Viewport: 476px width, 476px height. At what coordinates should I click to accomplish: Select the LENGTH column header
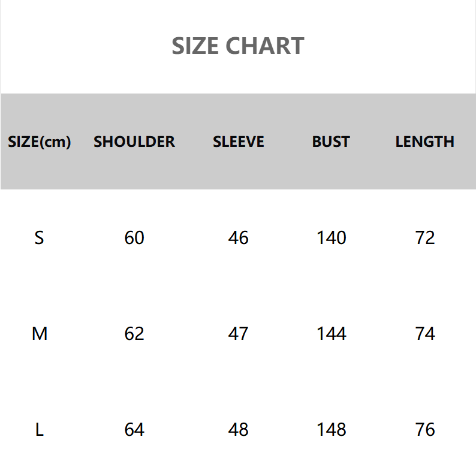click(424, 142)
